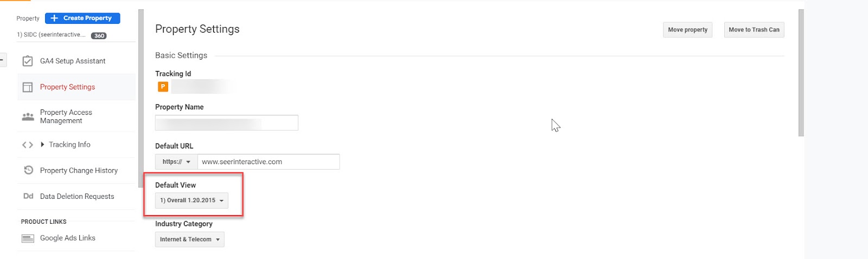
Task: Click the Tracking Info code brackets icon
Action: [28, 145]
